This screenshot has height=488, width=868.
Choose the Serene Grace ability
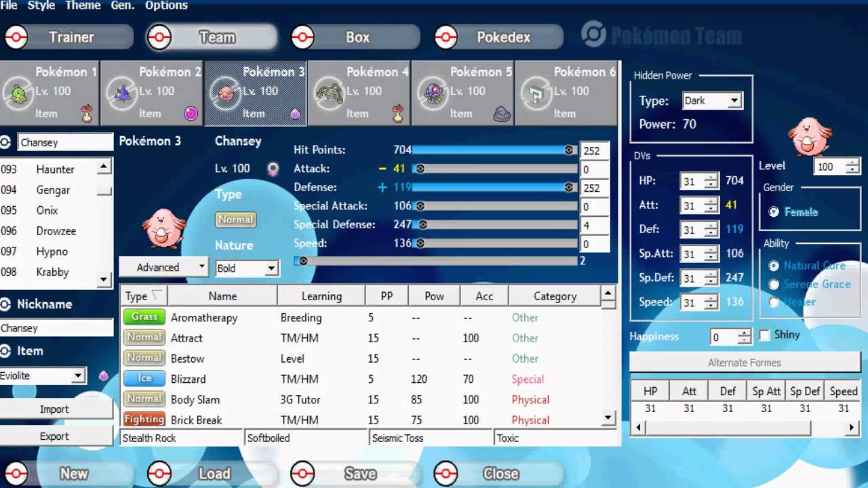(x=774, y=284)
